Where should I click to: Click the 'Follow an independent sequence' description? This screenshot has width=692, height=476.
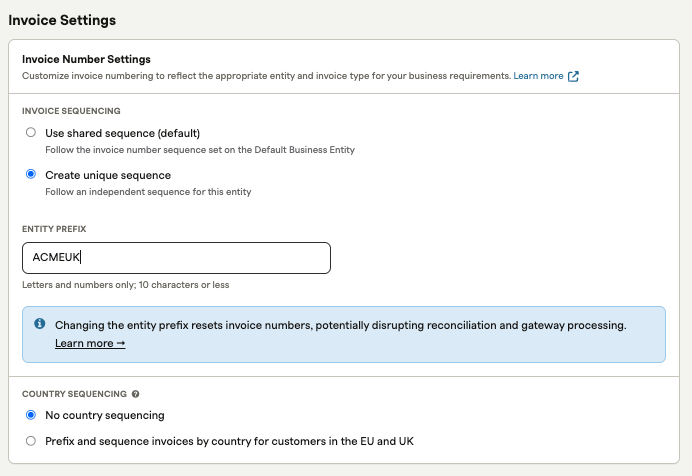pos(148,192)
